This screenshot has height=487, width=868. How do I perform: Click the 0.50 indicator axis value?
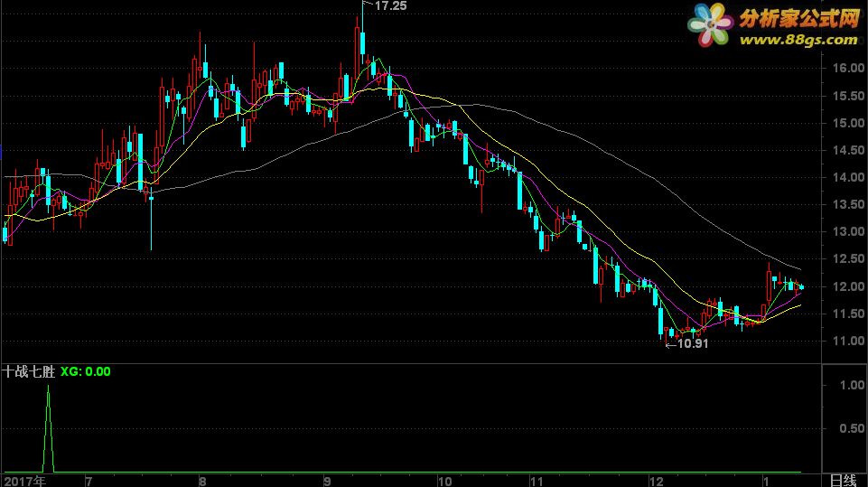pyautogui.click(x=852, y=428)
